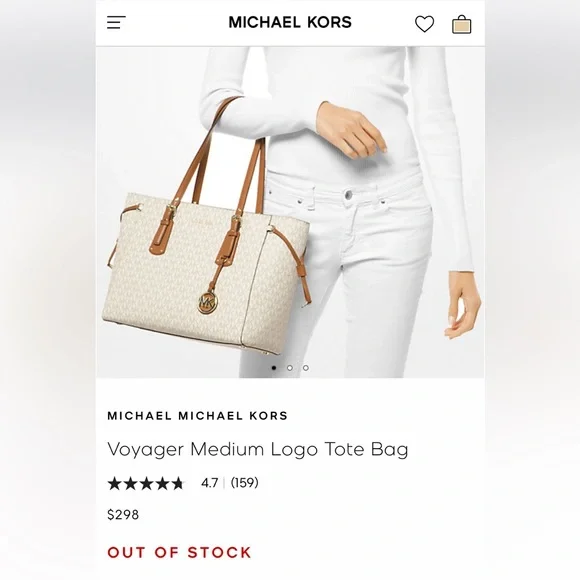Viewport: 580px width, 580px height.
Task: Click the MICHAEL KORS header logo
Action: (x=290, y=22)
